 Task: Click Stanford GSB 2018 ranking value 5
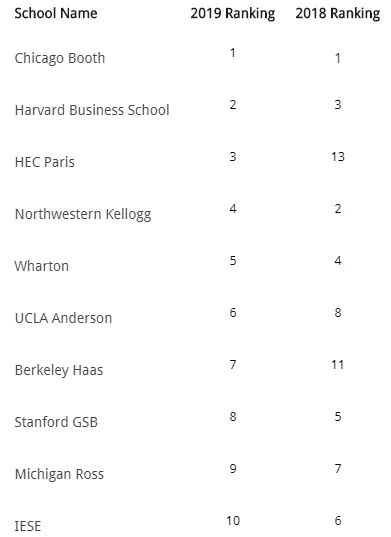[338, 416]
